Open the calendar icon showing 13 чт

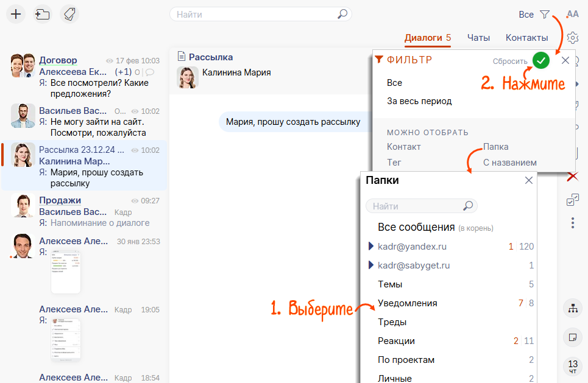tap(572, 367)
